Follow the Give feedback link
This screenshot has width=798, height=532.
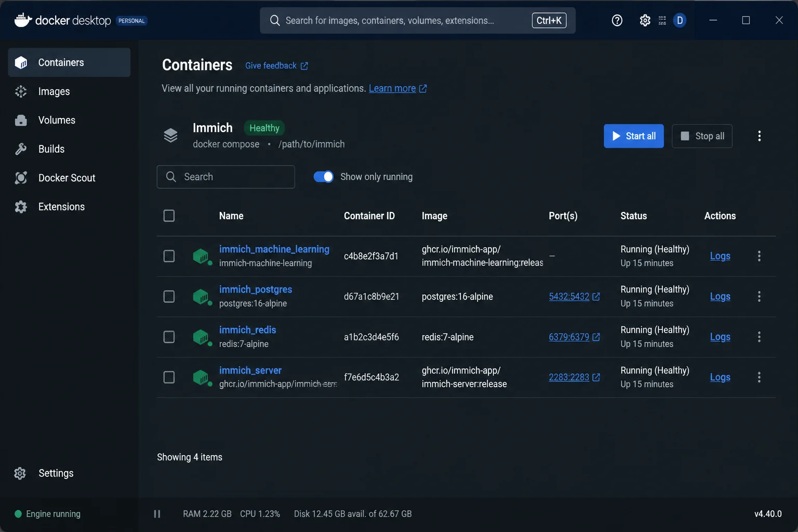click(271, 66)
